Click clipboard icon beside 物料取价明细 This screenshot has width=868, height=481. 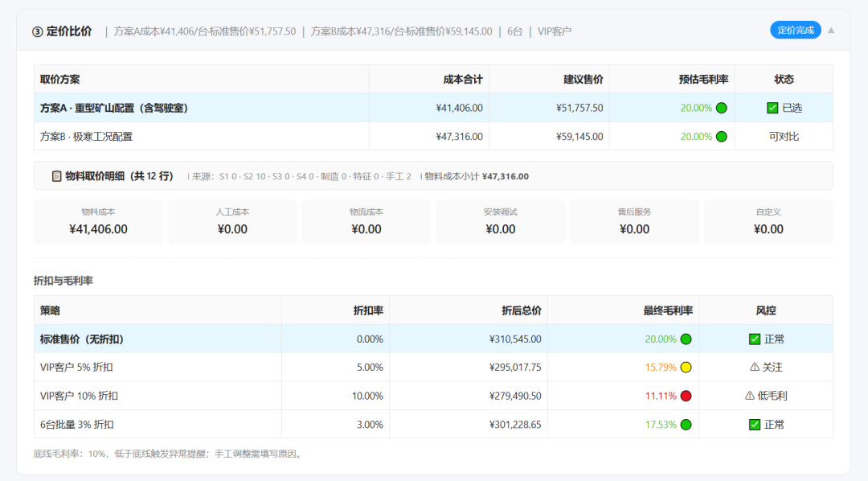tap(56, 176)
